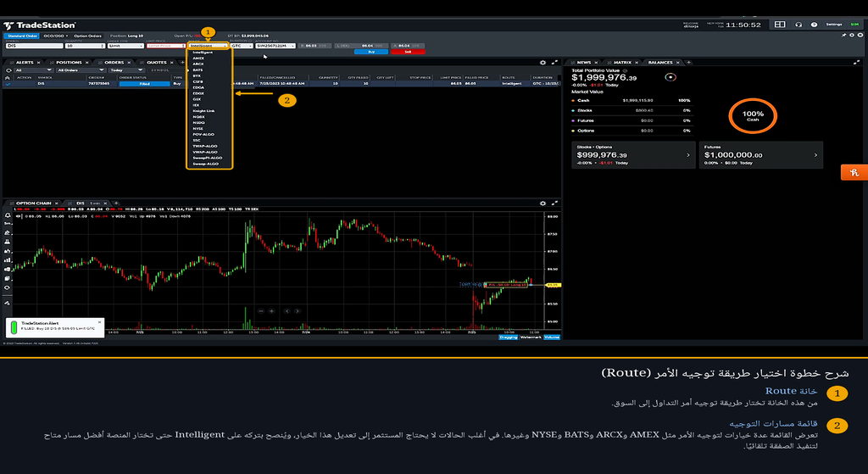Image resolution: width=868 pixels, height=474 pixels.
Task: Switch to the NEWS tab
Action: point(584,63)
